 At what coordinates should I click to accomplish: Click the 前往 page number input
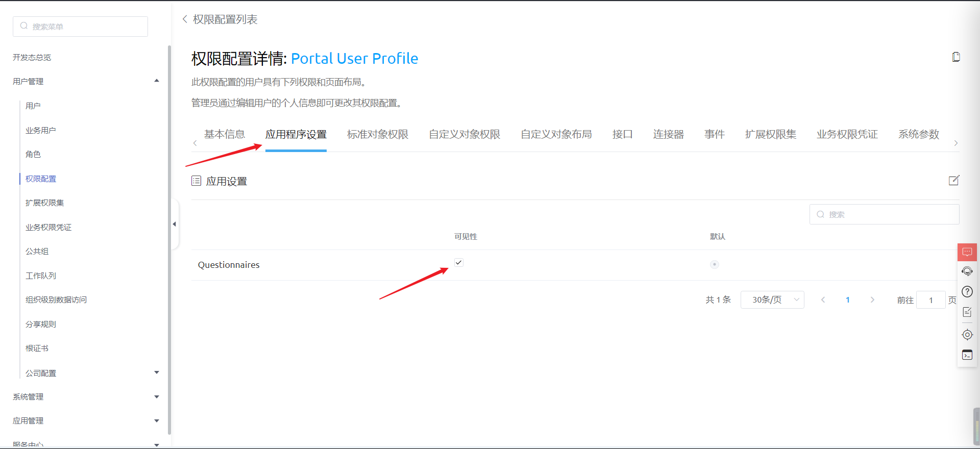tap(930, 300)
